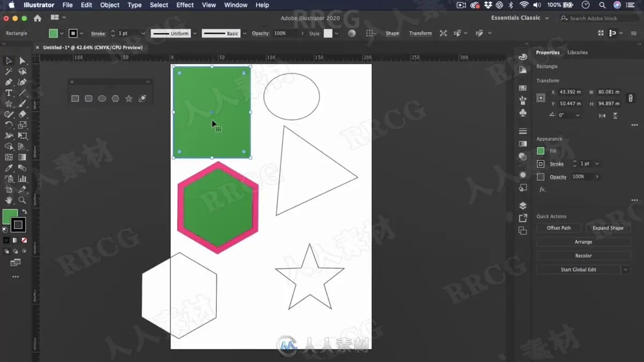Swap fill and stroke colors

coord(24,212)
